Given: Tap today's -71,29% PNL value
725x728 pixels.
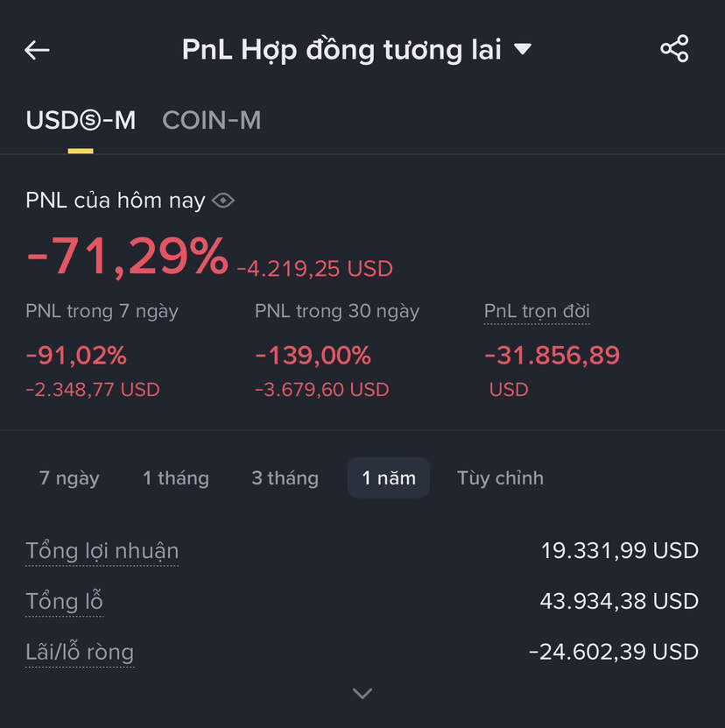Looking at the screenshot, I should [127, 257].
